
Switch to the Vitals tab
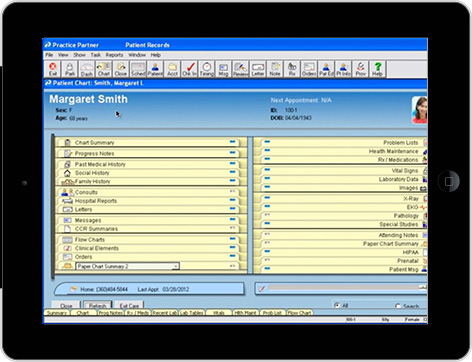point(218,313)
